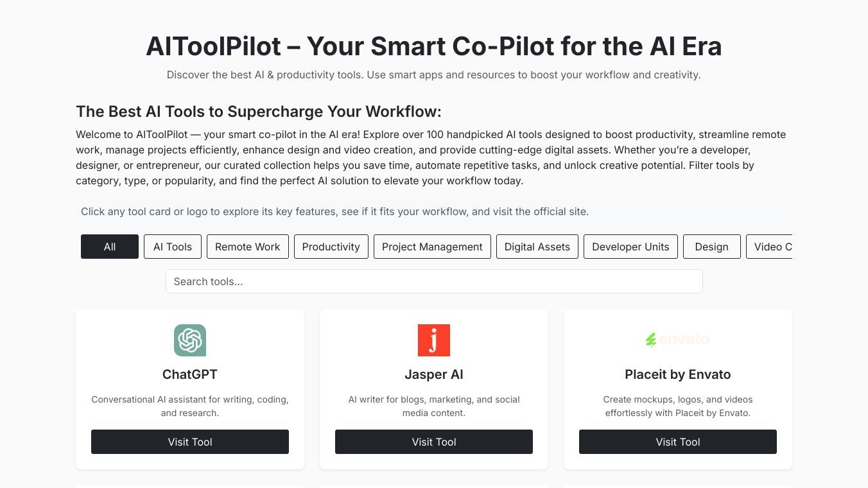
Task: Open the Jasper AI logo
Action: [x=434, y=340]
